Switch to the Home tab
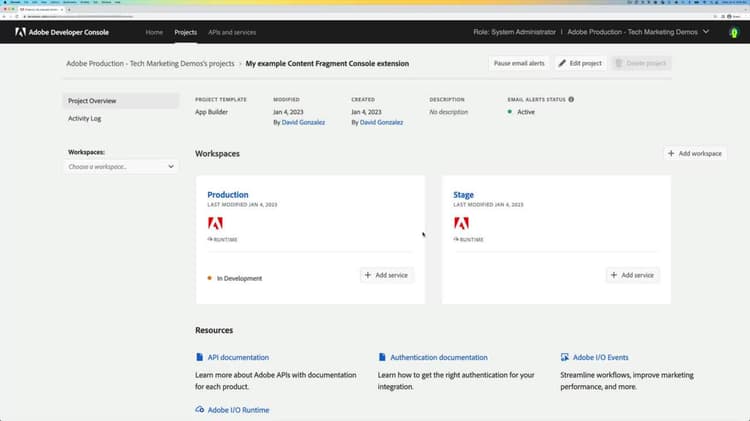750x421 pixels. point(154,32)
